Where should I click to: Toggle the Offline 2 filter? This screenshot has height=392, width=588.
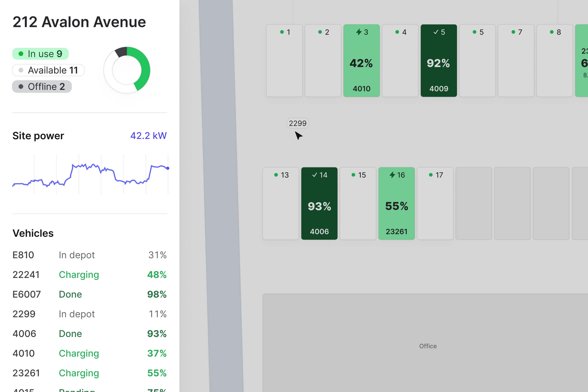pos(42,87)
